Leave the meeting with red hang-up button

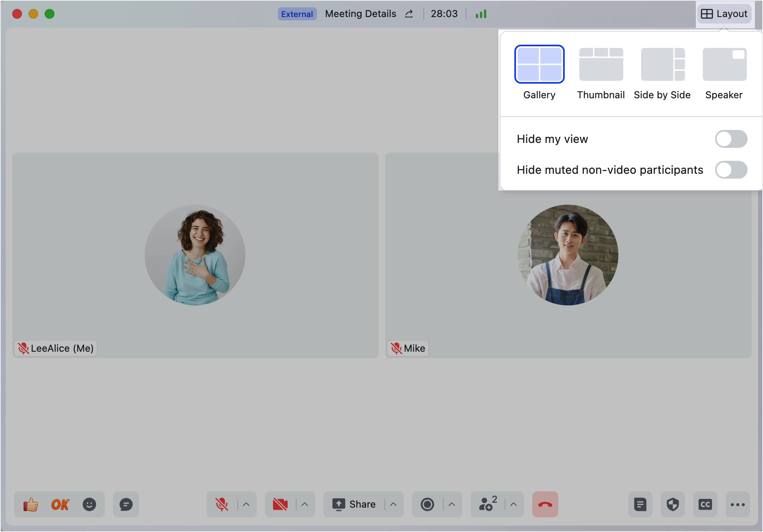tap(545, 504)
